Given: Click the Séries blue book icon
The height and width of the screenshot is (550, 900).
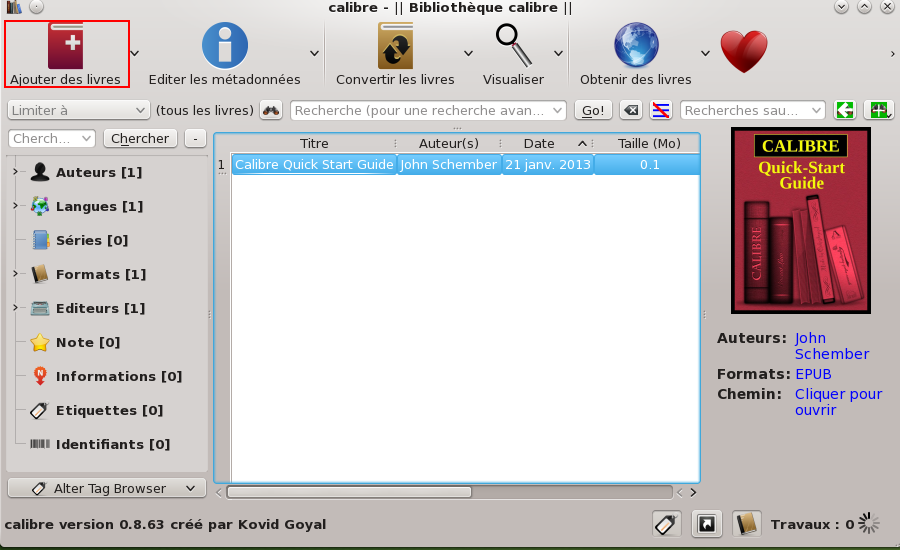Looking at the screenshot, I should pos(40,240).
